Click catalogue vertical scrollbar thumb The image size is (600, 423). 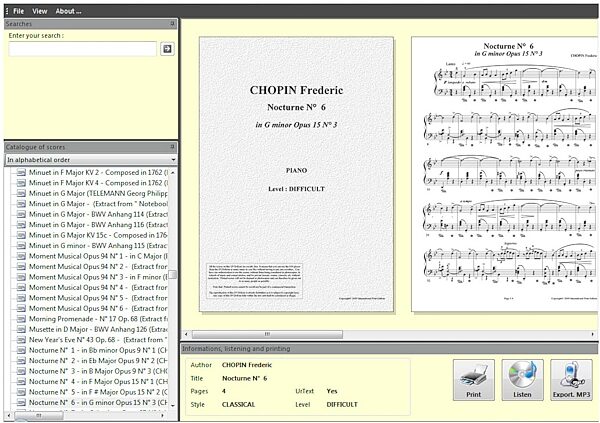[173, 274]
